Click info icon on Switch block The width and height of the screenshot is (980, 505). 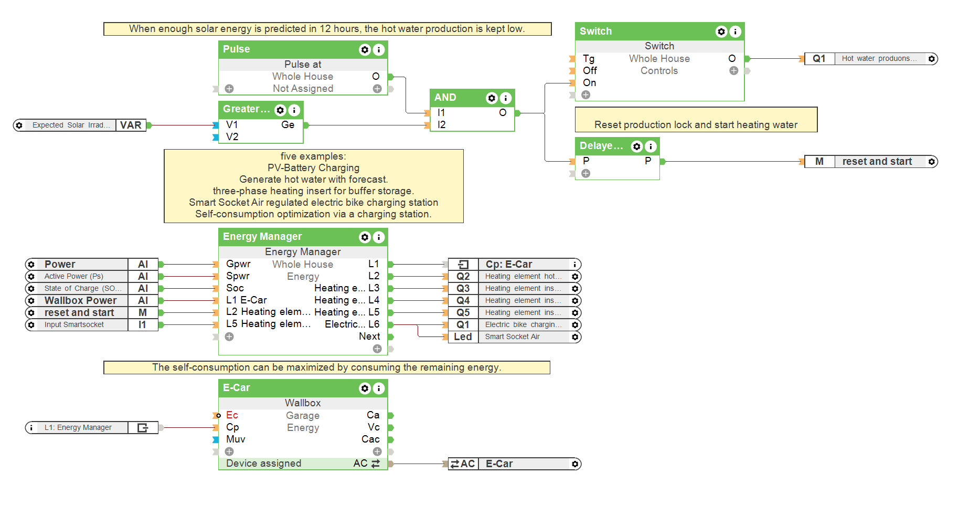click(736, 32)
